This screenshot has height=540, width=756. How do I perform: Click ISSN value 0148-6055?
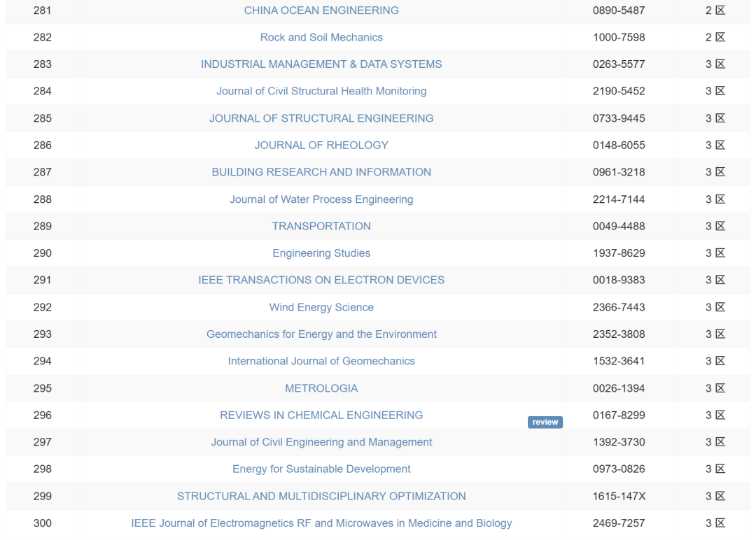click(619, 145)
